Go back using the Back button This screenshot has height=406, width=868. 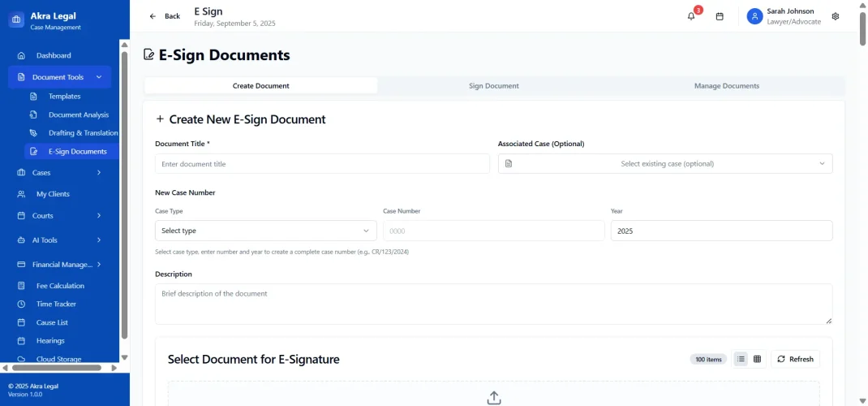(x=165, y=16)
